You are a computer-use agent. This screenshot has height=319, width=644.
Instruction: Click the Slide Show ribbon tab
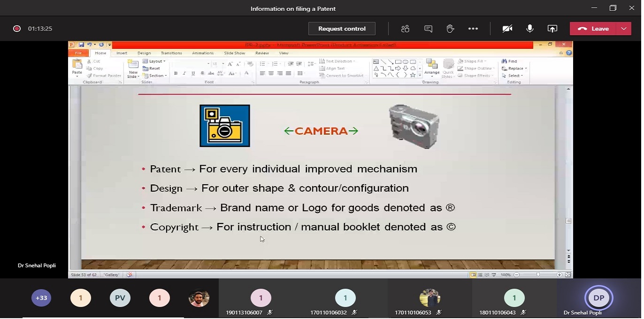234,53
